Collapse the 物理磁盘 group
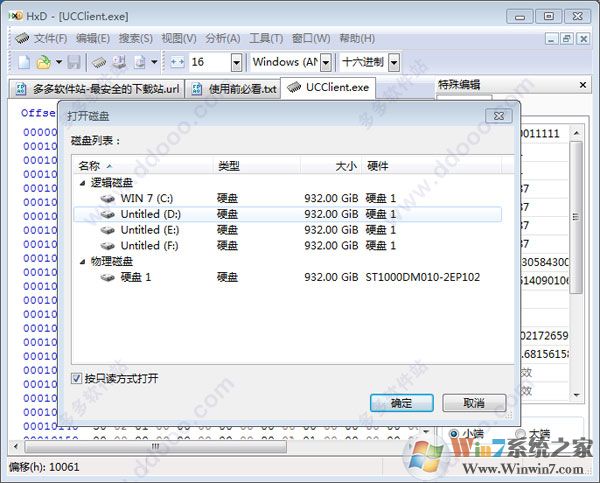Screen dimensions: 600x483 [x=82, y=262]
